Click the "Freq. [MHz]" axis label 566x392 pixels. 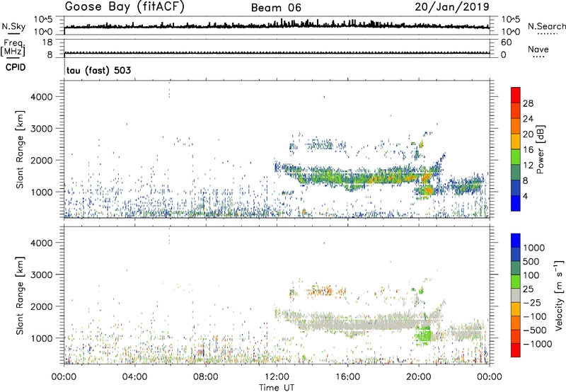tap(13, 48)
